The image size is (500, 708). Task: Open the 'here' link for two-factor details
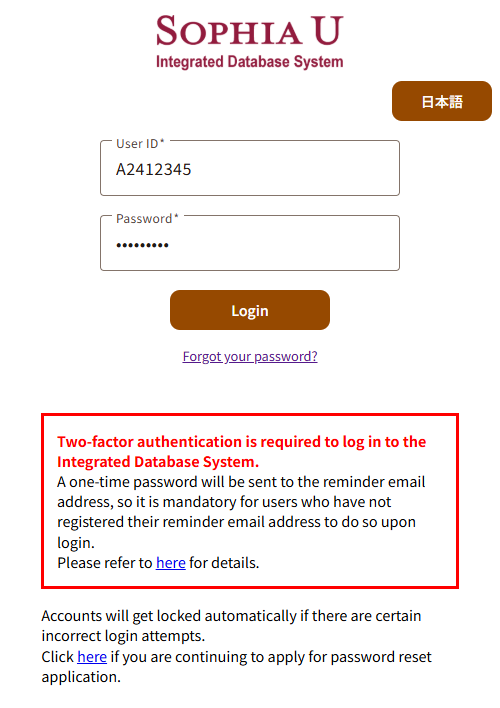pos(171,563)
